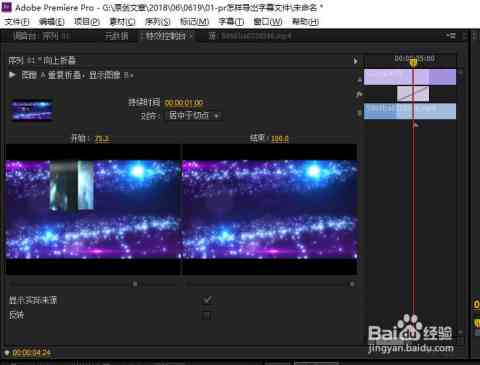This screenshot has width=480, height=365.
Task: Click the transition preview thumbnail
Action: coord(32,110)
